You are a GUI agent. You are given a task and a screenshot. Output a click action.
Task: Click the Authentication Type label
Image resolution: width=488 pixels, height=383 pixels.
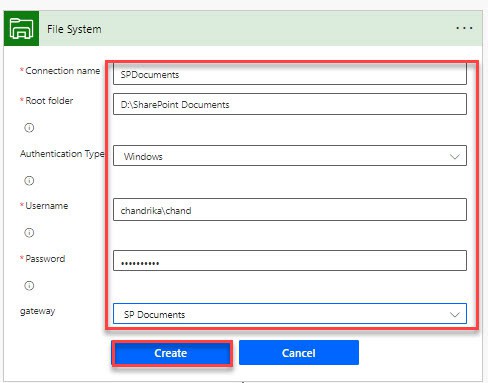62,154
